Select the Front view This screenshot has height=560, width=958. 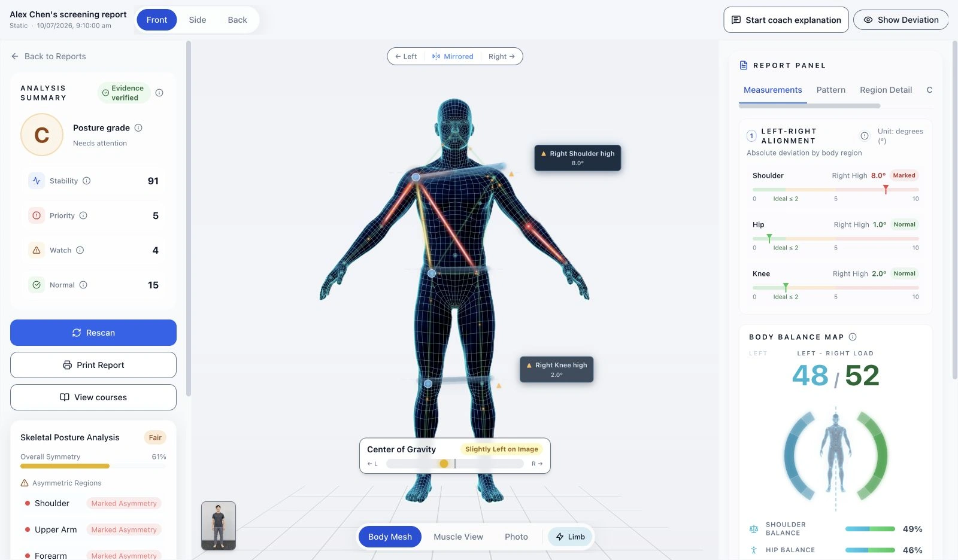click(157, 20)
